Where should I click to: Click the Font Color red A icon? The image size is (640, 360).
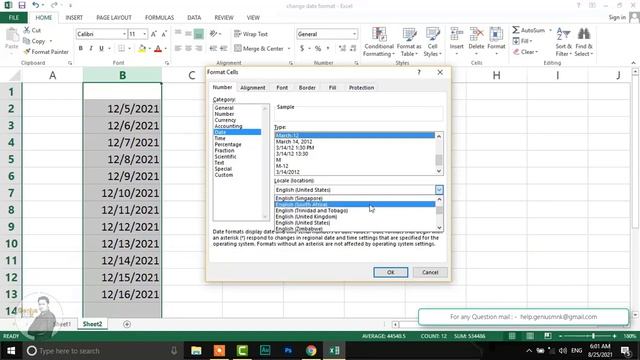tap(158, 49)
